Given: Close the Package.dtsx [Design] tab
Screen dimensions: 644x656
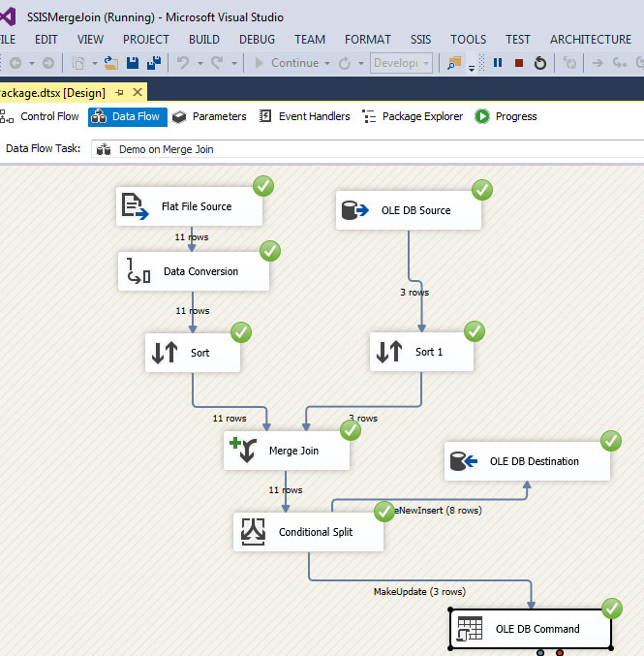Looking at the screenshot, I should [x=138, y=92].
